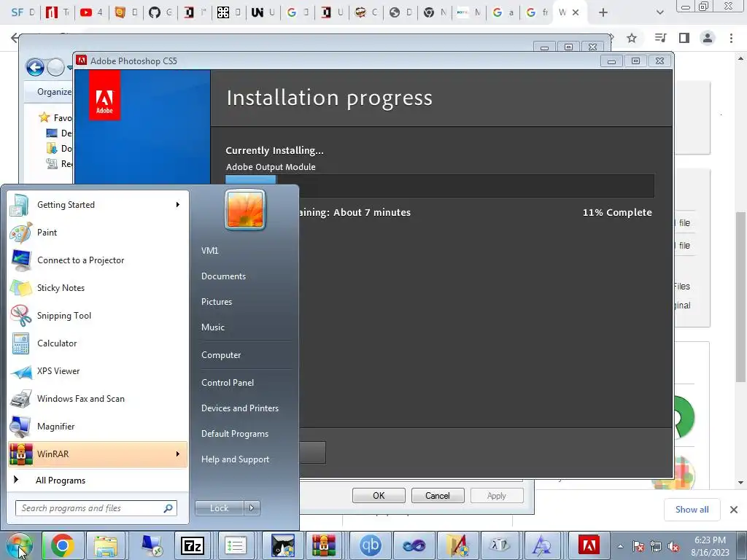Click the Lock button
747x560 pixels.
coord(220,508)
